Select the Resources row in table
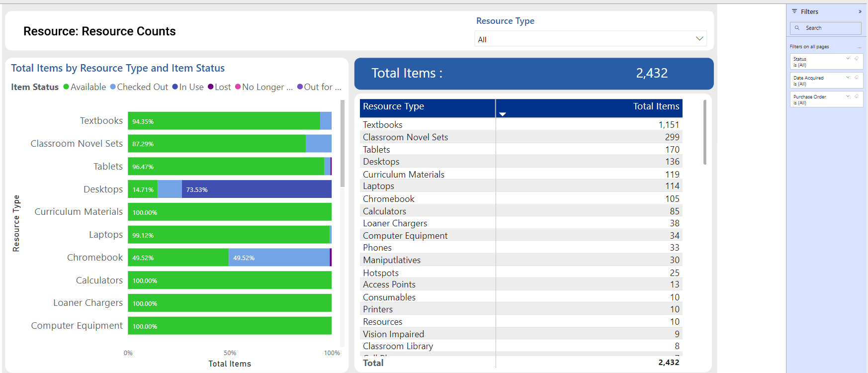Viewport: 868px width, 373px height. [x=521, y=322]
